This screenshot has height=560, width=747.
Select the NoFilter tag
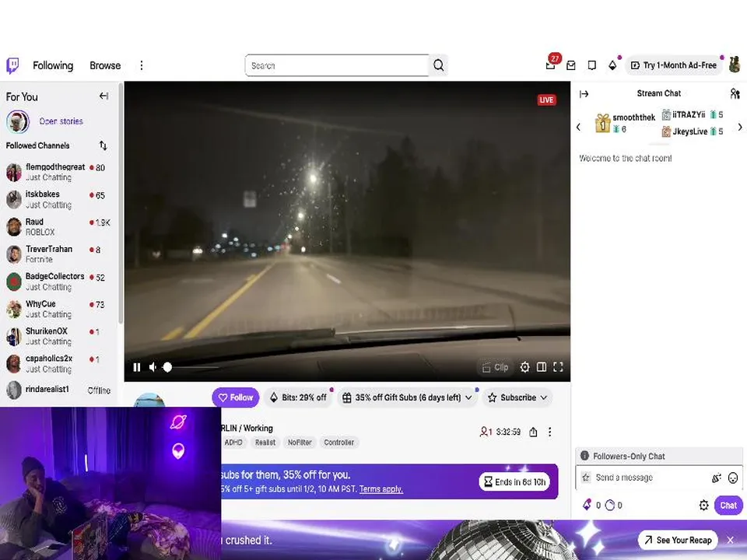point(300,443)
